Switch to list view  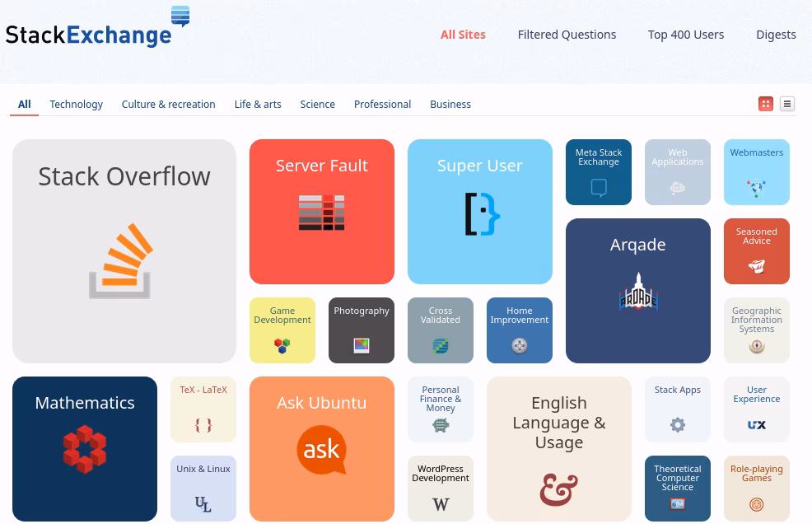click(x=787, y=104)
